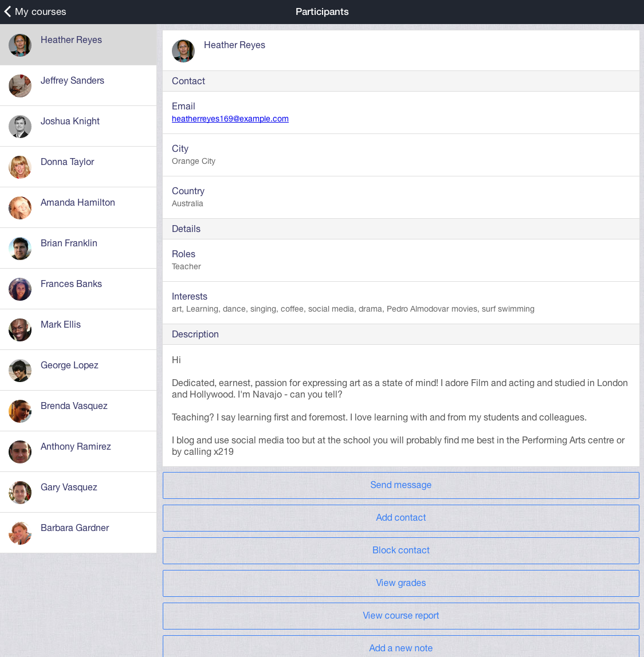
Task: Click the Heather Reyes name in profile header
Action: 234,45
